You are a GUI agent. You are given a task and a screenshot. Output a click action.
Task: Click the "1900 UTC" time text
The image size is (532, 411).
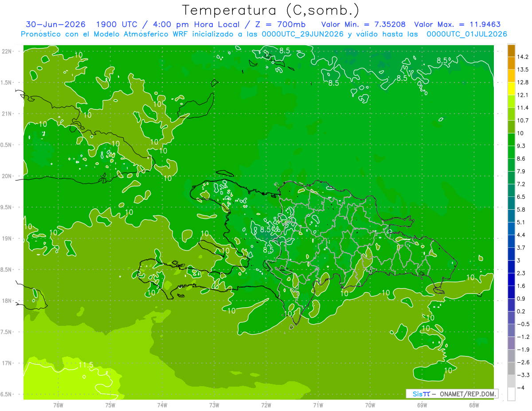(x=116, y=24)
